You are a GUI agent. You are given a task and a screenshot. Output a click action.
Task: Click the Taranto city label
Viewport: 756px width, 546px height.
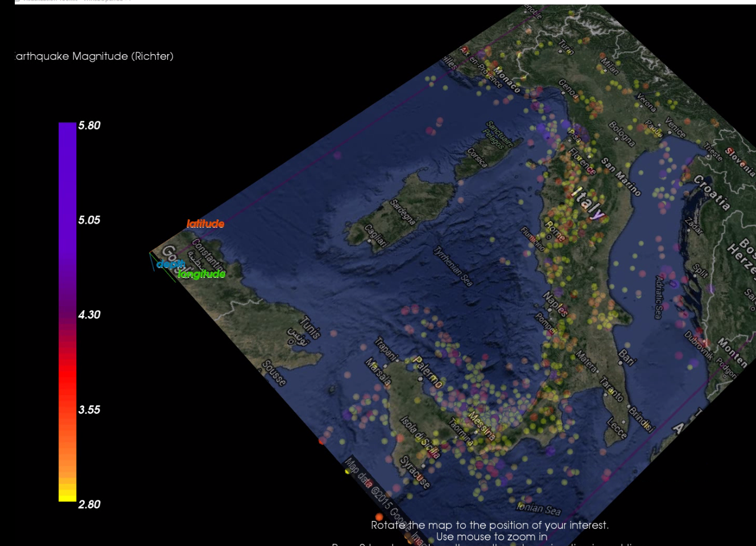(x=612, y=389)
